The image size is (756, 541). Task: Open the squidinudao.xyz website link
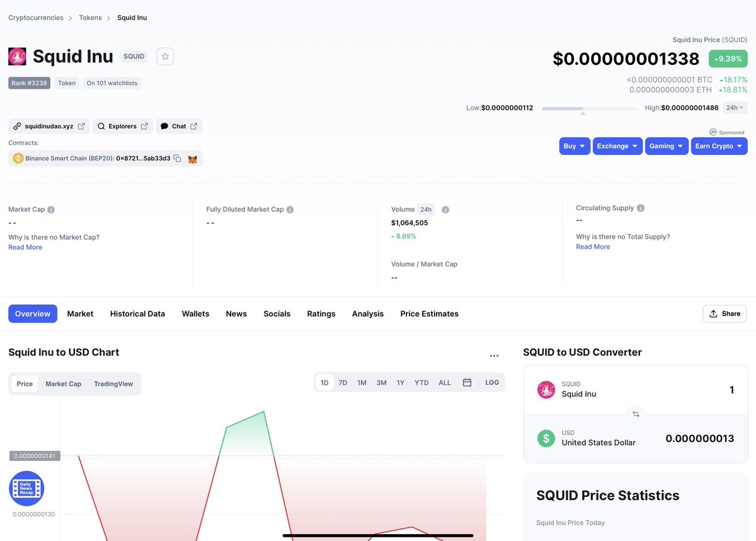[x=49, y=126]
